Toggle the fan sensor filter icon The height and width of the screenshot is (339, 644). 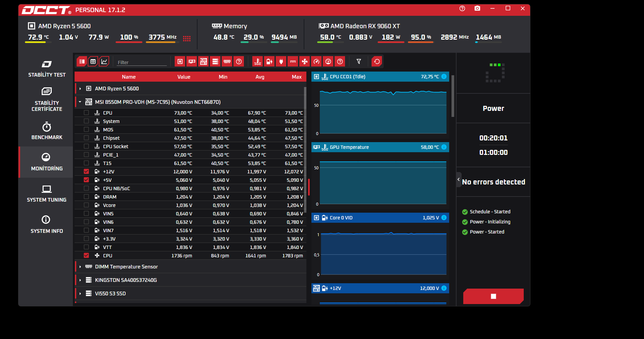[305, 61]
